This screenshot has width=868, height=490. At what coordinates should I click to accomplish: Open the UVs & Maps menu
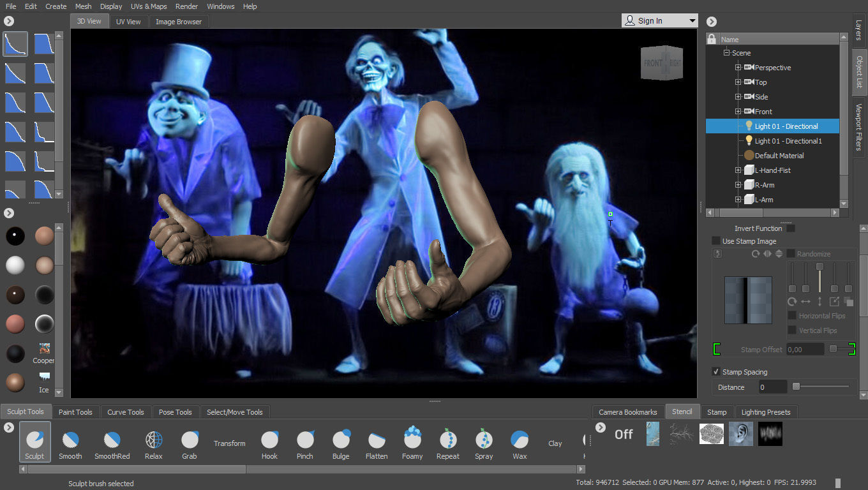tap(149, 6)
